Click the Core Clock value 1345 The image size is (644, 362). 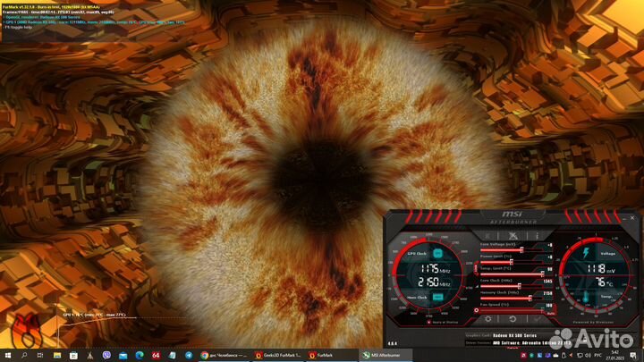(x=548, y=282)
